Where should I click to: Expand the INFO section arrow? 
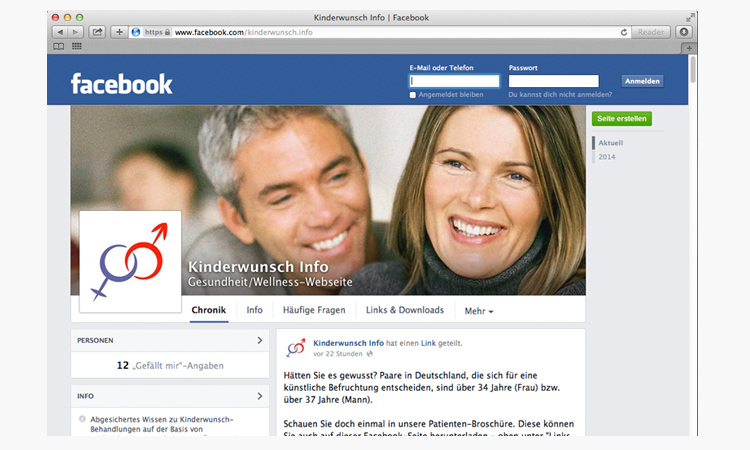click(x=260, y=396)
